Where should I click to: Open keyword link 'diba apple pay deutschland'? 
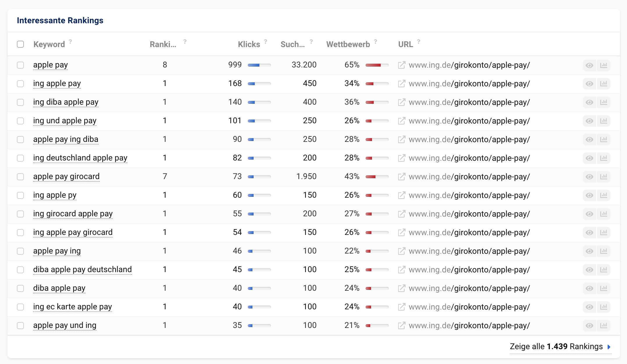point(83,270)
